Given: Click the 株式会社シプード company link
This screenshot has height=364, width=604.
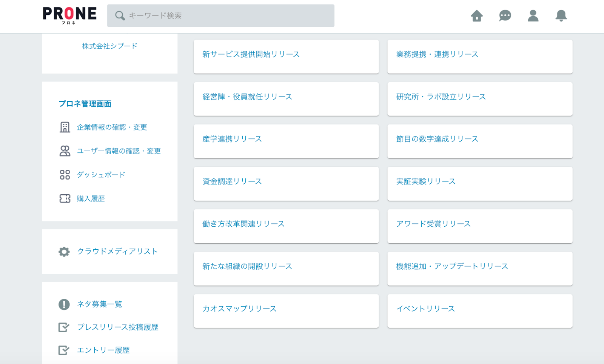Looking at the screenshot, I should (110, 46).
